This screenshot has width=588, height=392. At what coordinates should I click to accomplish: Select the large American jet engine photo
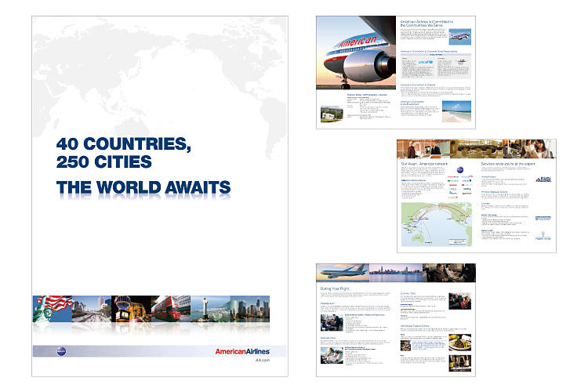pos(356,53)
